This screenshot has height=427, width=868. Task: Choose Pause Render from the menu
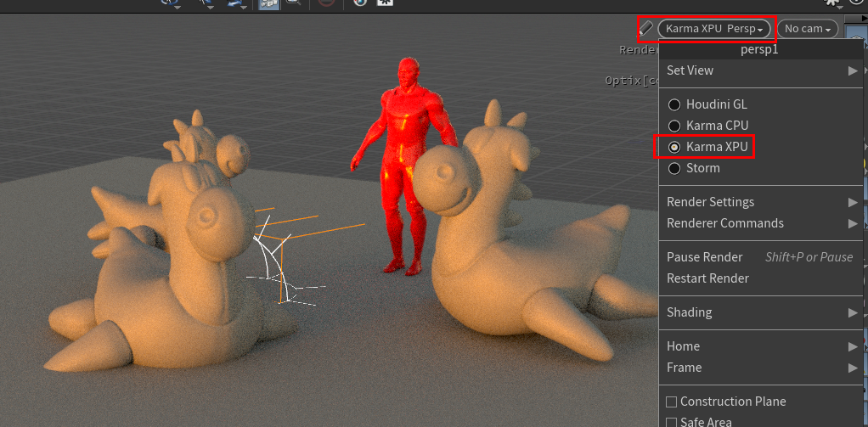pyautogui.click(x=762, y=257)
